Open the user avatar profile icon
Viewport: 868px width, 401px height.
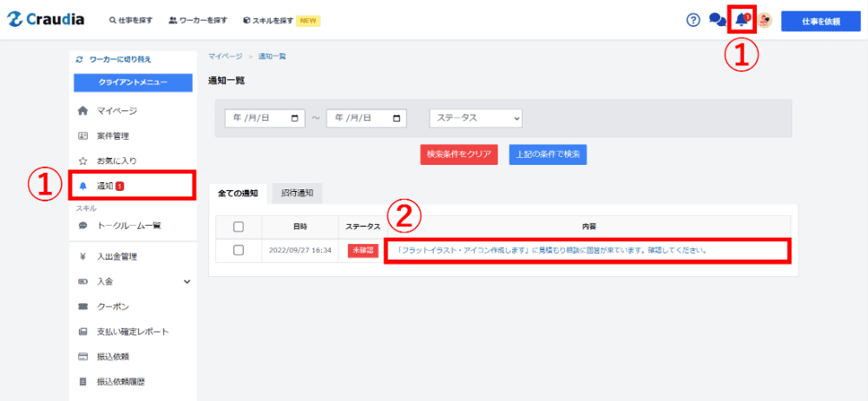pyautogui.click(x=765, y=21)
